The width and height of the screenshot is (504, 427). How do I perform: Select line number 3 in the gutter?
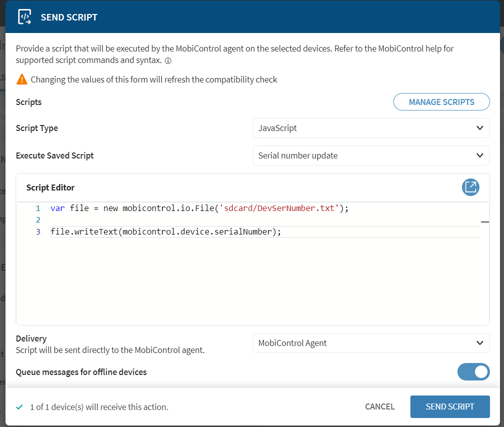pyautogui.click(x=38, y=232)
